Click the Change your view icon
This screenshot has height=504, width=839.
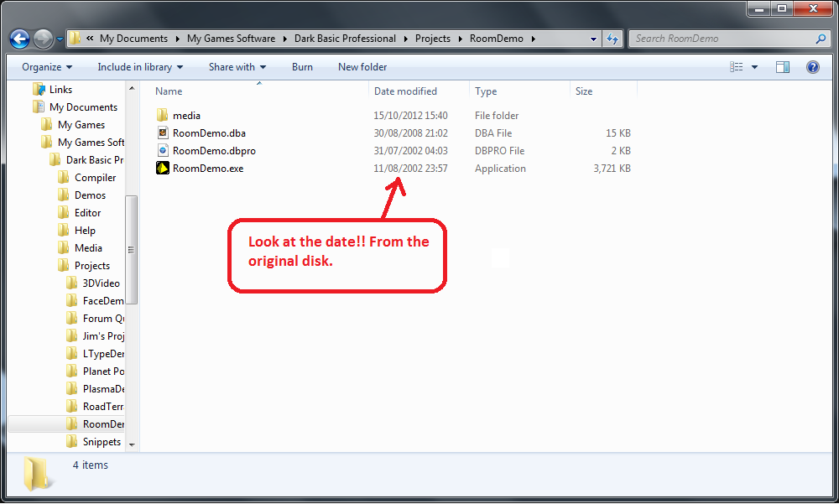[737, 67]
